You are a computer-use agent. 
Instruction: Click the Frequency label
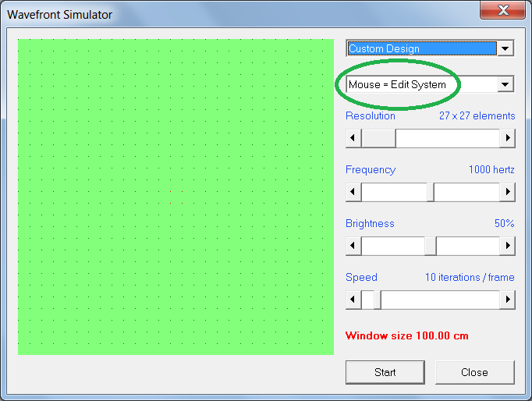pyautogui.click(x=371, y=169)
